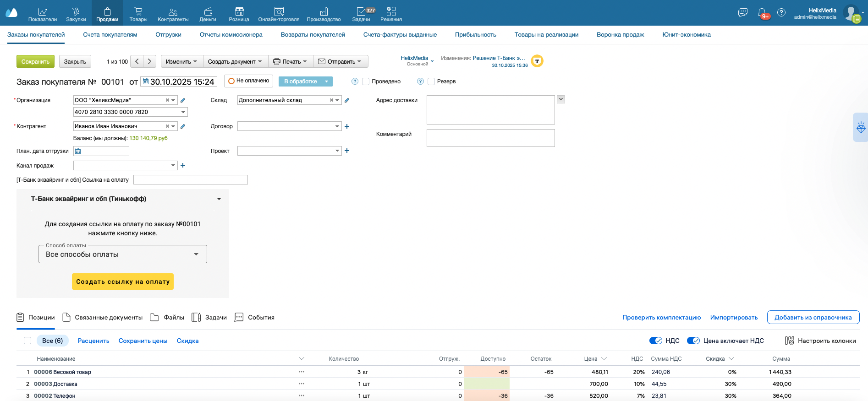Go to next order arrow
Image resolution: width=868 pixels, height=401 pixels.
(x=149, y=61)
